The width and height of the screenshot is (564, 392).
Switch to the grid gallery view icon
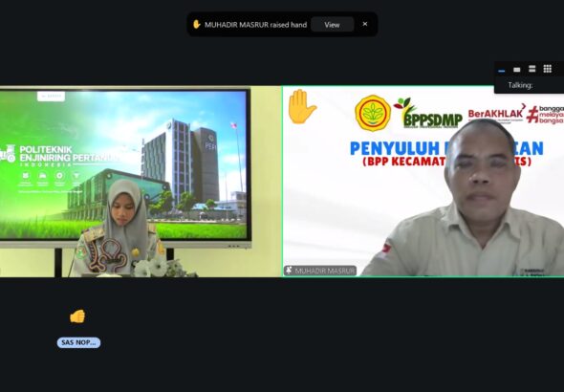pyautogui.click(x=548, y=69)
